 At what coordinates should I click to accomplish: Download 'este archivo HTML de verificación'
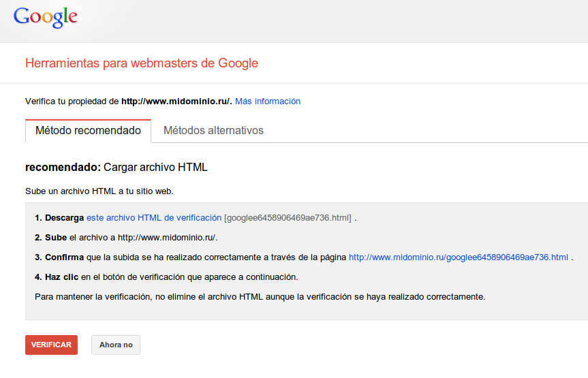pyautogui.click(x=154, y=218)
